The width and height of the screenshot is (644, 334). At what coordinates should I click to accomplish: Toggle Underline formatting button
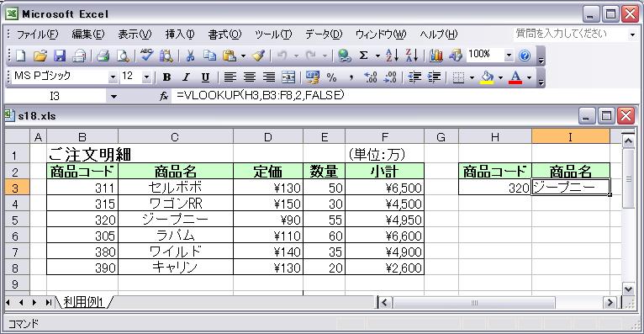coord(205,77)
